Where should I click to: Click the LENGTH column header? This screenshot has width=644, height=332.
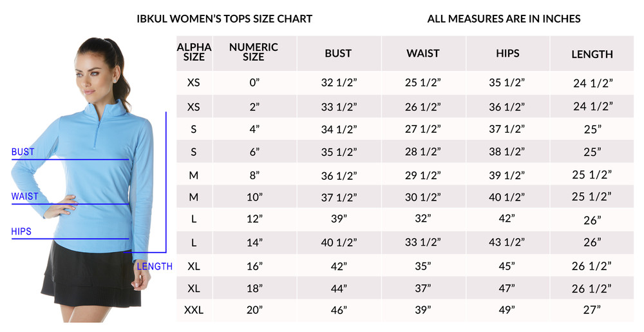592,54
